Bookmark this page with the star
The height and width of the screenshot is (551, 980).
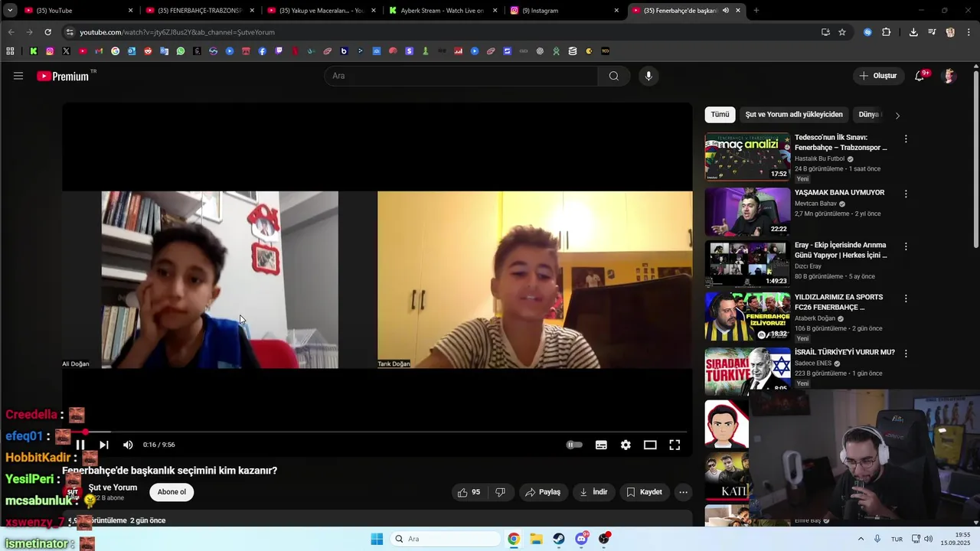[842, 32]
